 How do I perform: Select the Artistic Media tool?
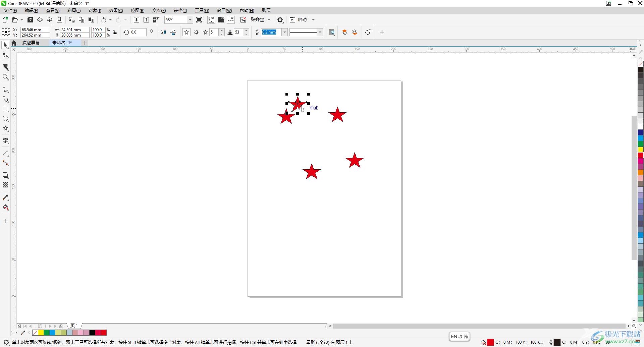(x=5, y=99)
